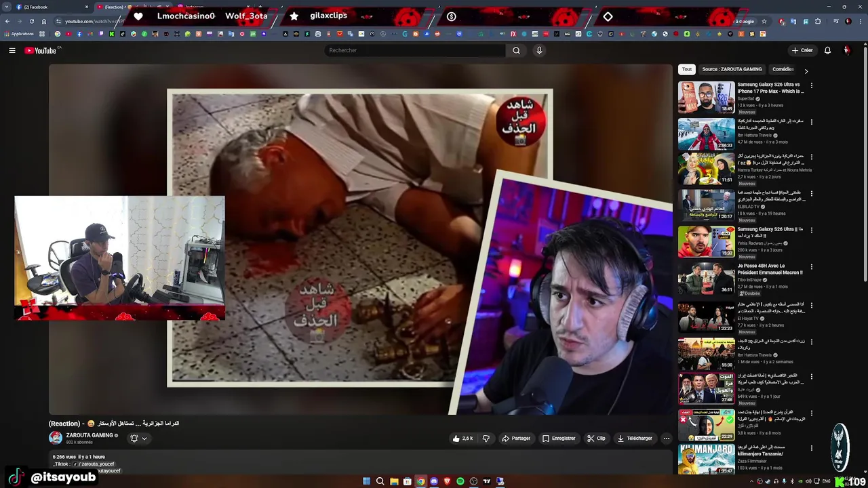Viewport: 868px width, 488px height.
Task: Select the Comédies filter chip
Action: (783, 69)
